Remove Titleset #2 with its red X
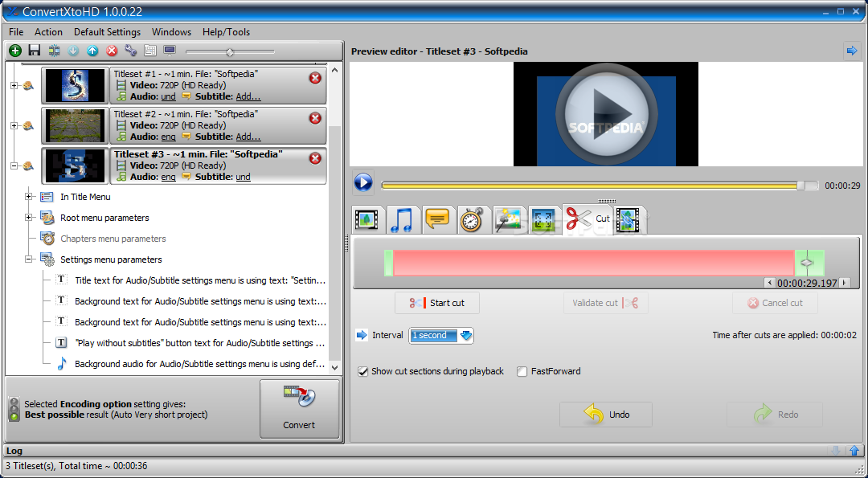 click(315, 118)
